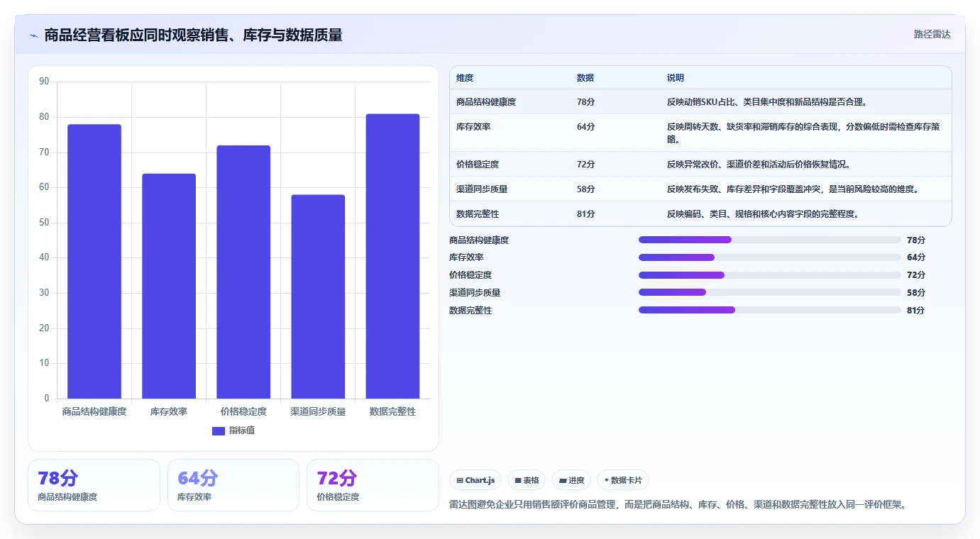Click the 库存效率 progress bar at 64分
980x539 pixels.
click(770, 257)
